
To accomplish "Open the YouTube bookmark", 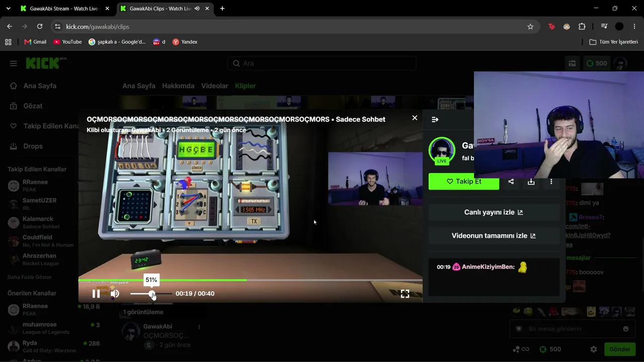I will [67, 42].
